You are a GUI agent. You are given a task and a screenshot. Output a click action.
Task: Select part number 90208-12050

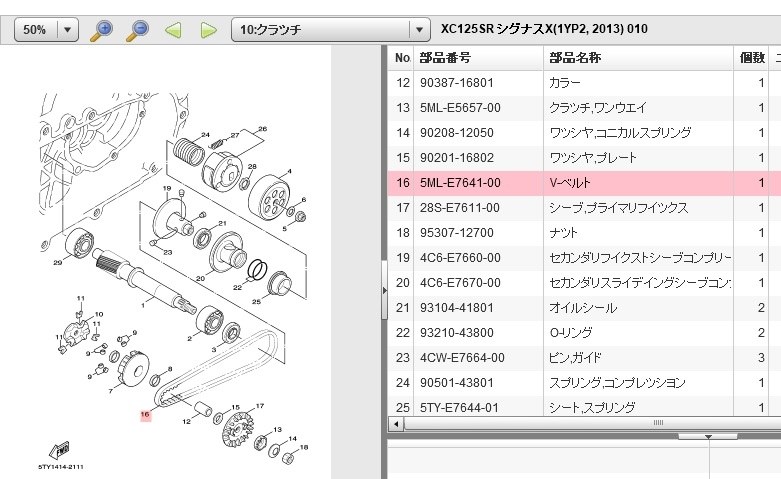(x=457, y=132)
